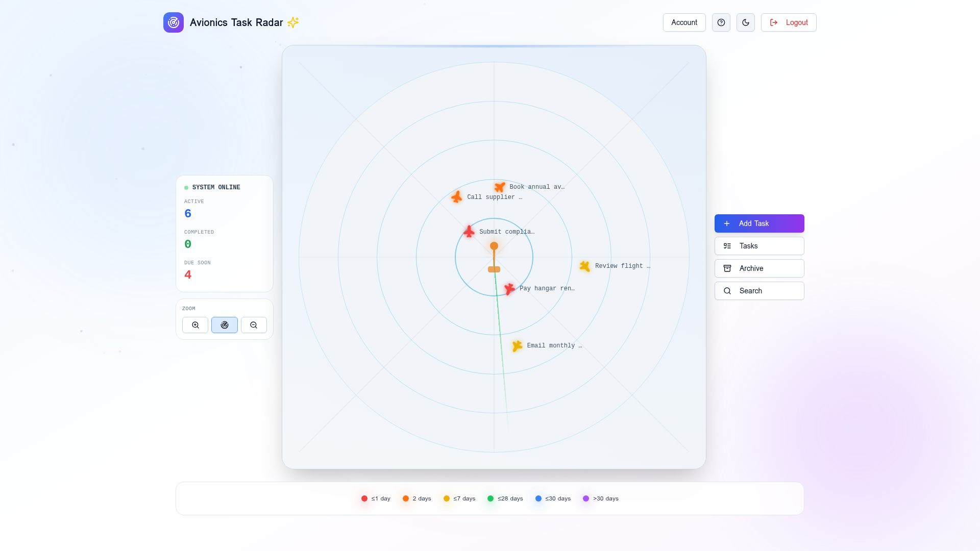Select the 'Submit complia…' red plane icon
Screen dimensions: 980x551
469,232
